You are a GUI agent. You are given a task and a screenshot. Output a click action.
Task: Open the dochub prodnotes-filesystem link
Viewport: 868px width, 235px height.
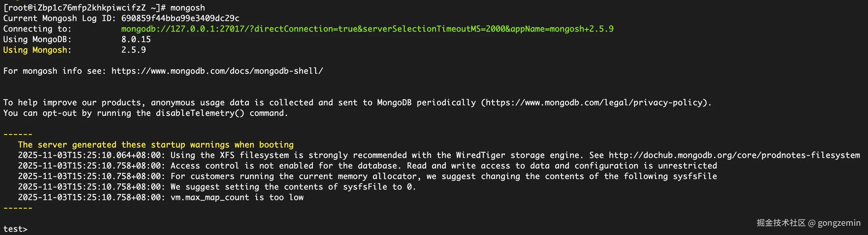tap(734, 155)
